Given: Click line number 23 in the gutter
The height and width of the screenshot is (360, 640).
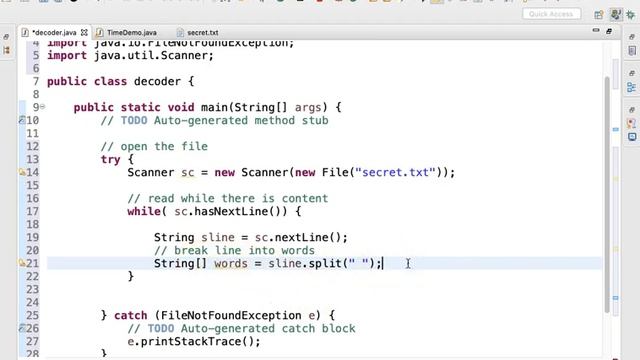Looking at the screenshot, I should (x=32, y=289).
